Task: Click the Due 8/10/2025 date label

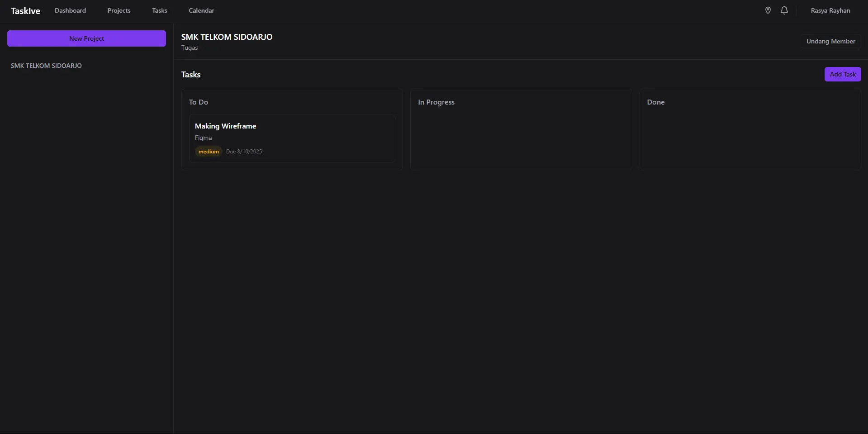Action: click(244, 152)
